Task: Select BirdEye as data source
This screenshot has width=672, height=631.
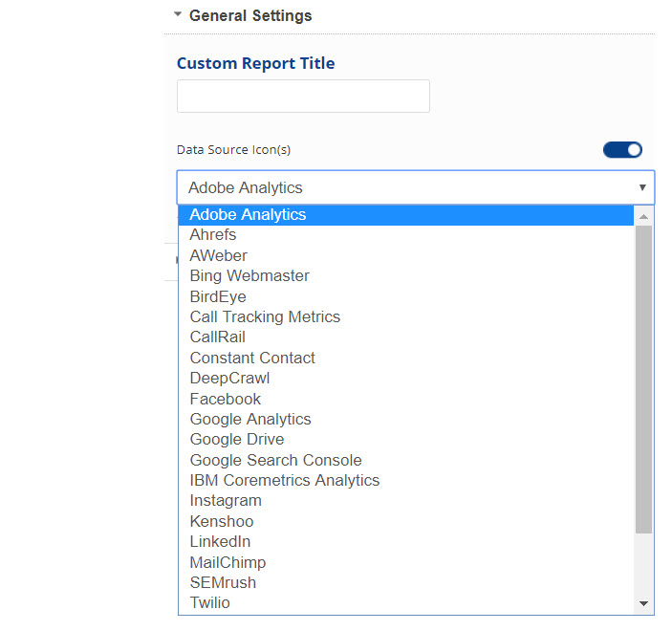Action: click(x=218, y=296)
